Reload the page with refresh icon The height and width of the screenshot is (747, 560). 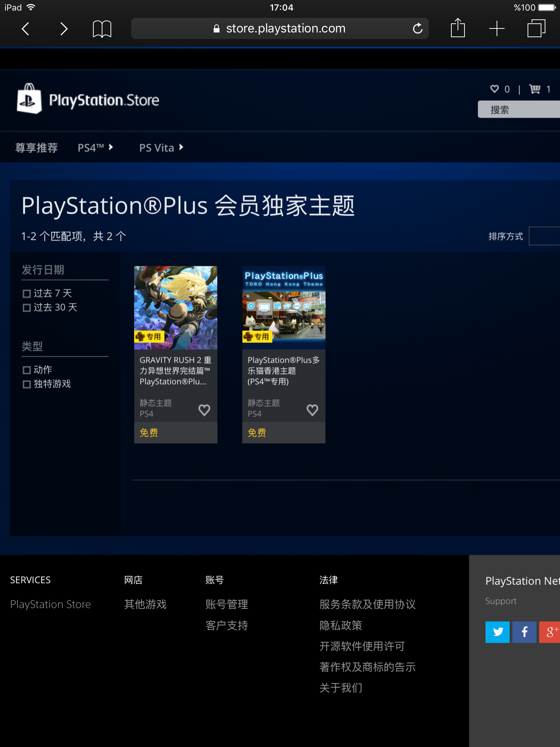(418, 28)
